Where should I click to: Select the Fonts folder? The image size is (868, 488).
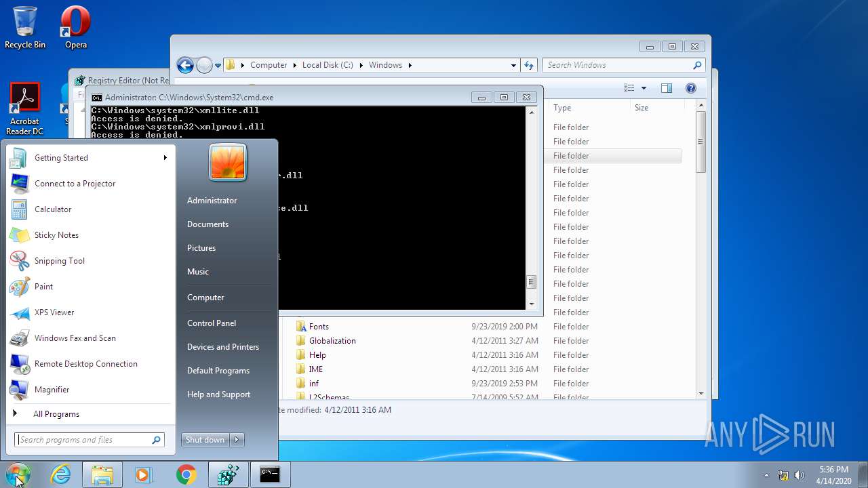[319, 327]
